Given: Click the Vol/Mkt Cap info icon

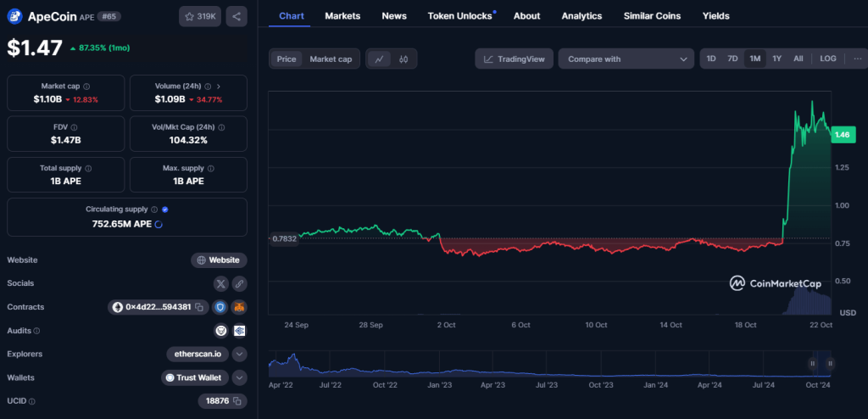Looking at the screenshot, I should [x=221, y=127].
